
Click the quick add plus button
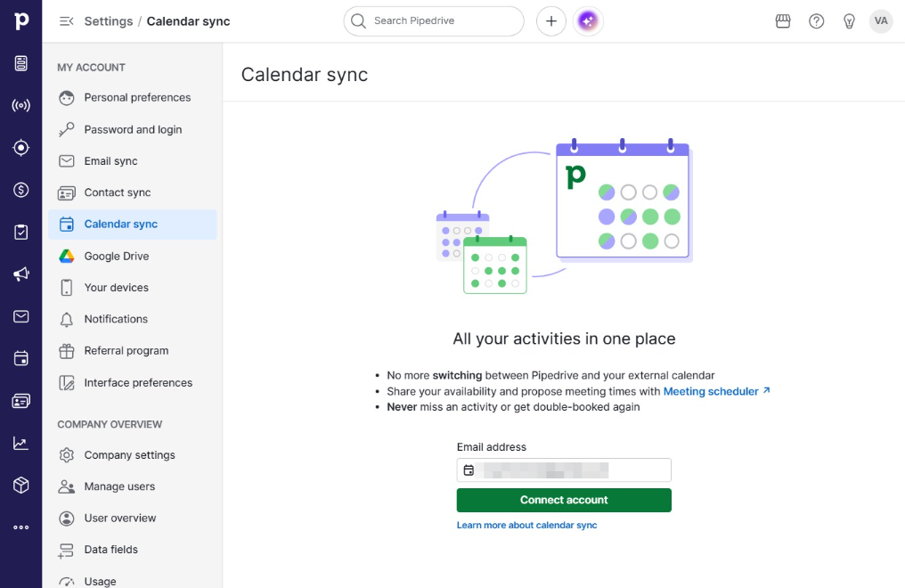click(x=551, y=21)
